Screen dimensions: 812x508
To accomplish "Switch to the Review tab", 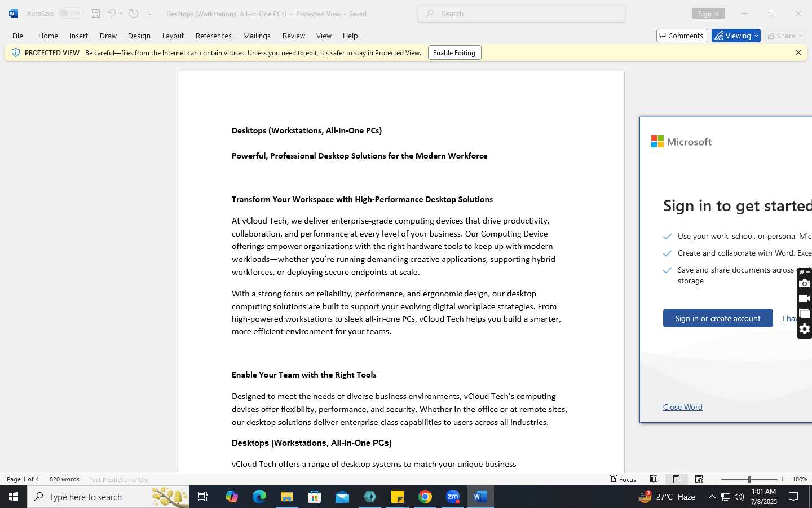I will point(294,36).
